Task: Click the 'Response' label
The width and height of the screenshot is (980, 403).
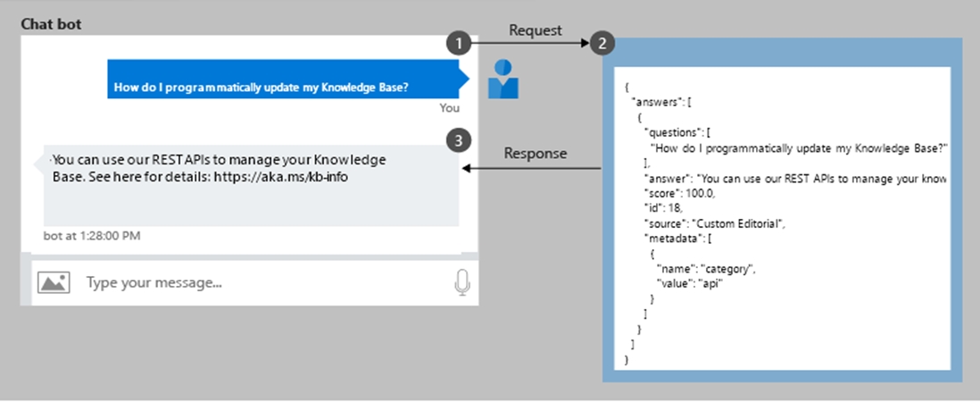Action: (535, 153)
